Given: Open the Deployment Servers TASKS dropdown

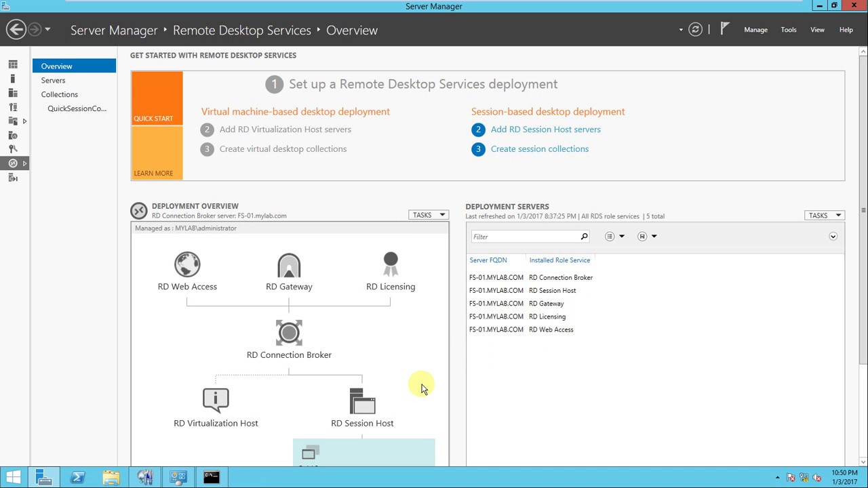Looking at the screenshot, I should pyautogui.click(x=825, y=216).
